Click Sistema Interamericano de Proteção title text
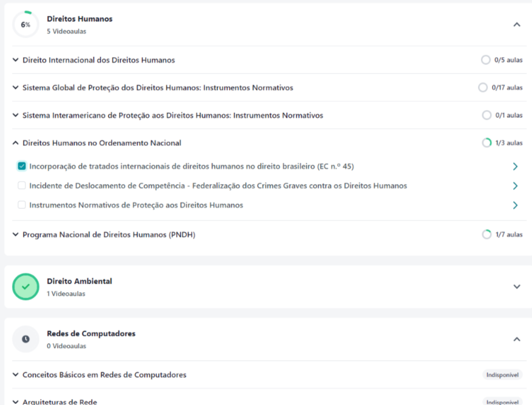 pyautogui.click(x=172, y=115)
